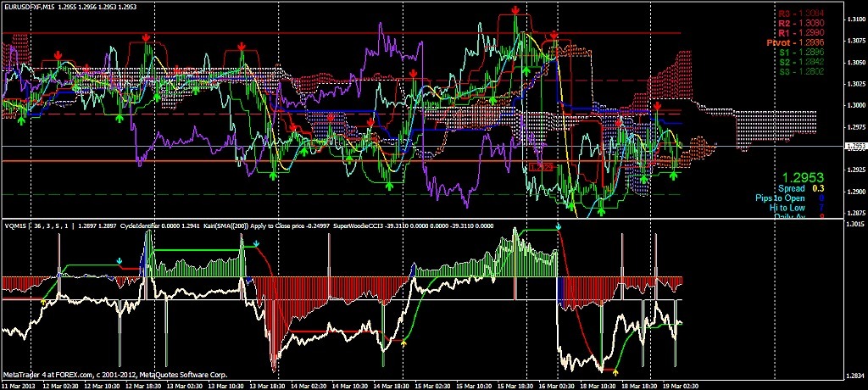Click the 1.3025 price scale value

pyautogui.click(x=855, y=84)
